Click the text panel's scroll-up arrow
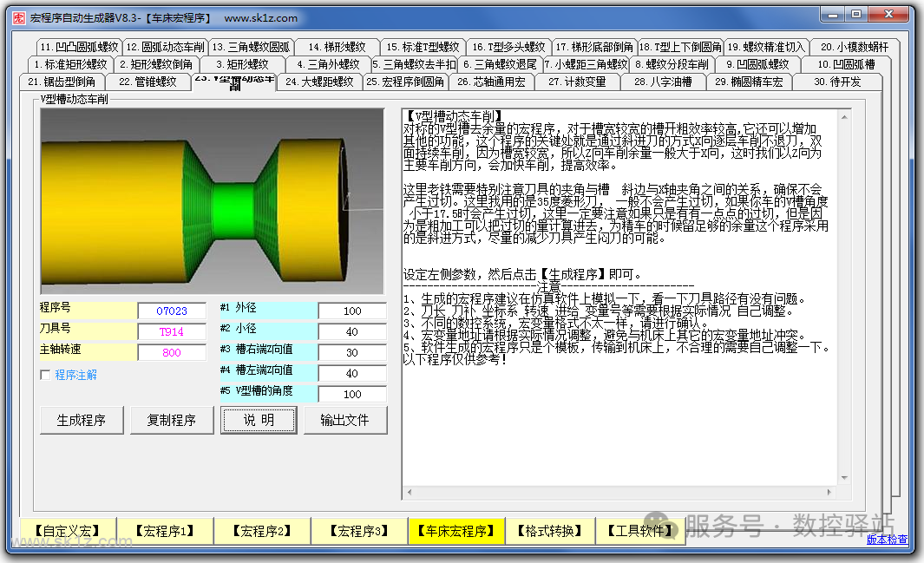Screen dimensions: 924x563 (x=844, y=116)
